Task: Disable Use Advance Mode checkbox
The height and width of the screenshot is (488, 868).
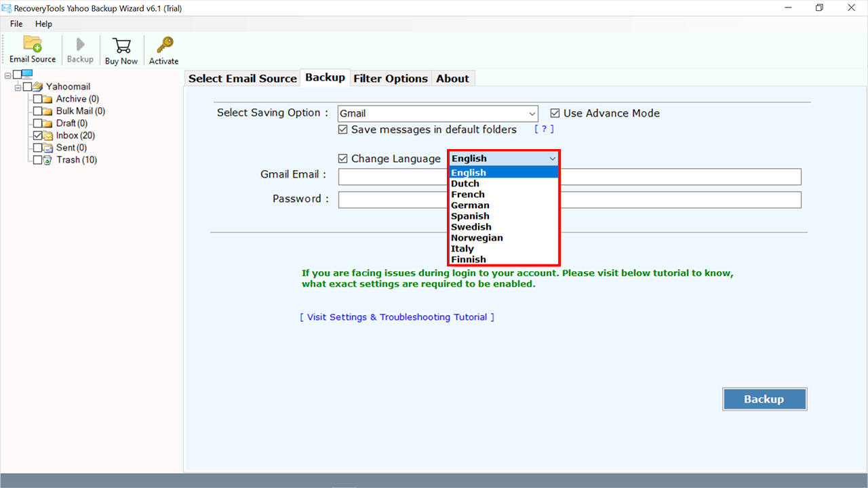Action: 555,113
